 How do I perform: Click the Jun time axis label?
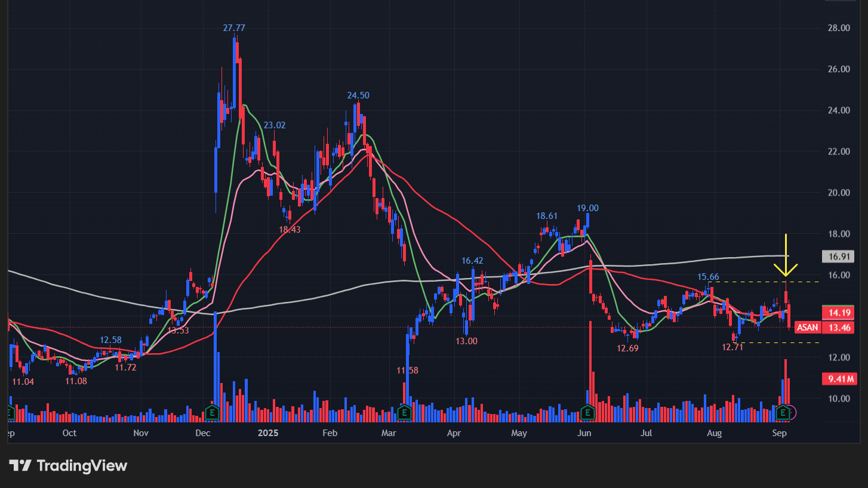pos(585,433)
